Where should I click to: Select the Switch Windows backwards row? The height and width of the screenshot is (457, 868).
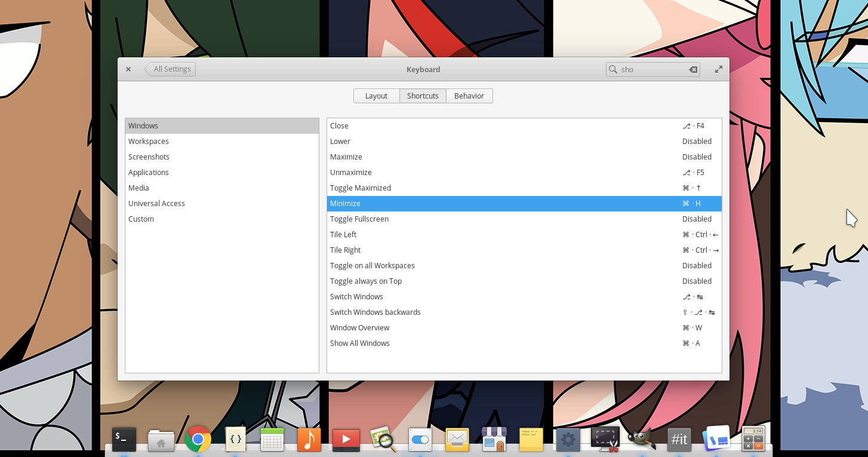click(524, 312)
